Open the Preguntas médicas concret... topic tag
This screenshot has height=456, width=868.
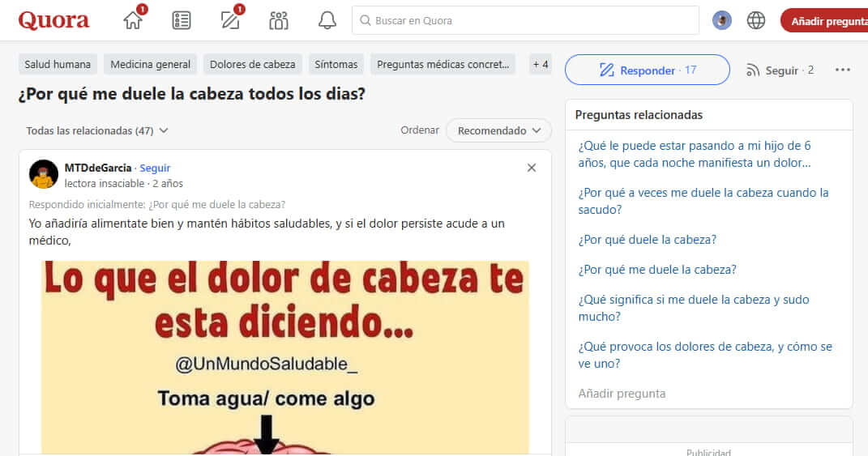[x=443, y=64]
